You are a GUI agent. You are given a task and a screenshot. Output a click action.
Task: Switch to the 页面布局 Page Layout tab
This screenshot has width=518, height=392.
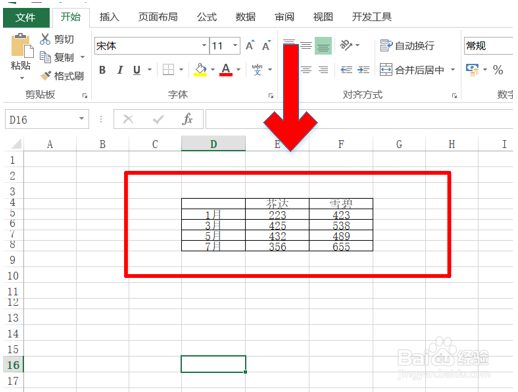[x=158, y=17]
